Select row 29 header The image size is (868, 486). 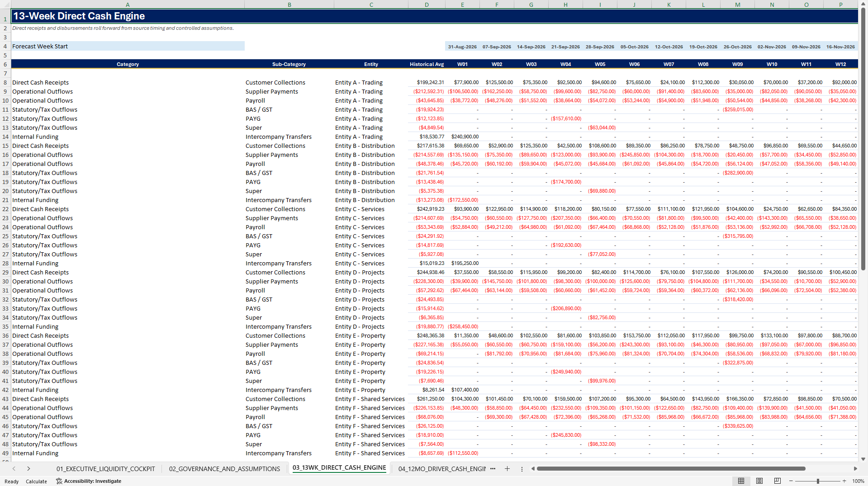pyautogui.click(x=5, y=272)
